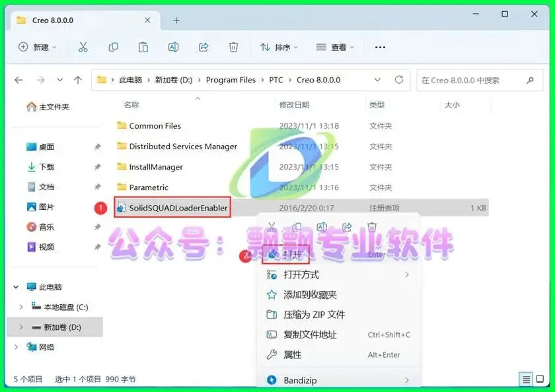This screenshot has width=555, height=392.
Task: Go back with the left arrow
Action: [x=18, y=81]
